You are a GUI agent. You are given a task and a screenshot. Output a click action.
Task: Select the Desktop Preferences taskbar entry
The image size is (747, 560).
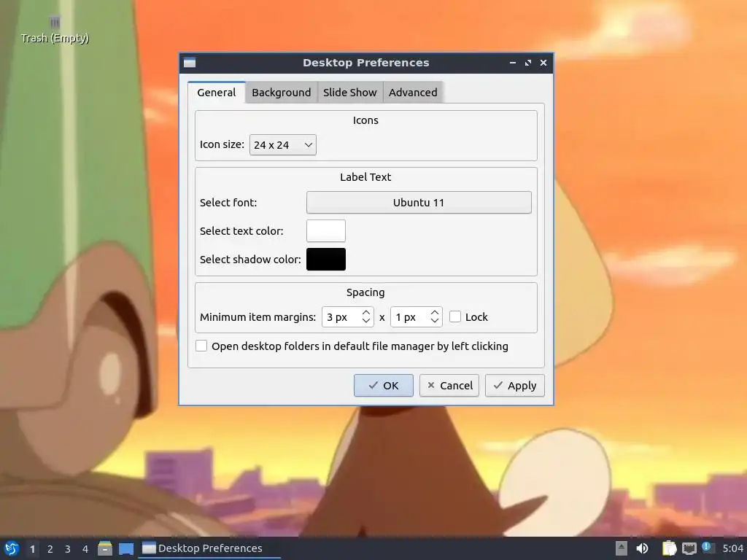209,548
